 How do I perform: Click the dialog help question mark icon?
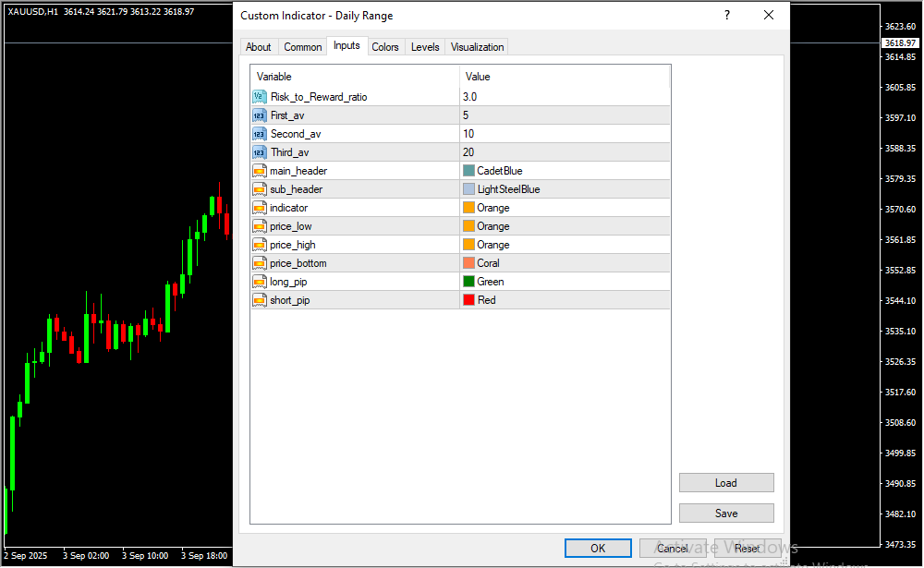coord(726,16)
